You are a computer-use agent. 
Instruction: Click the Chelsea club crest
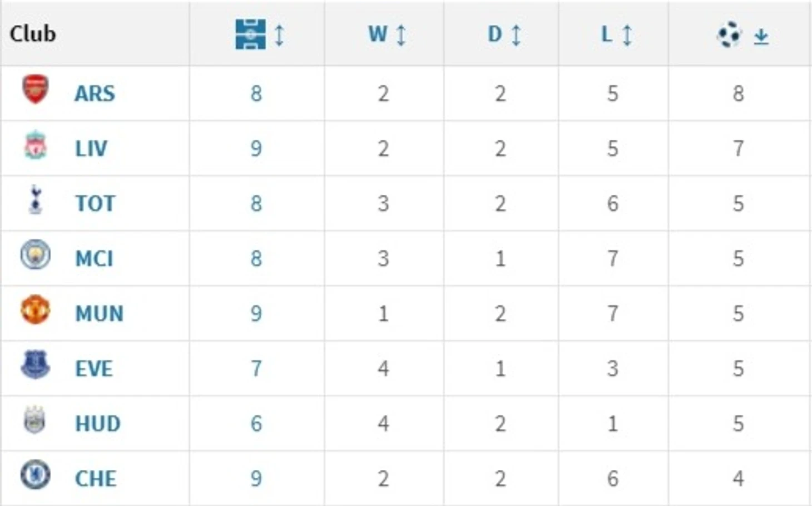tap(35, 475)
